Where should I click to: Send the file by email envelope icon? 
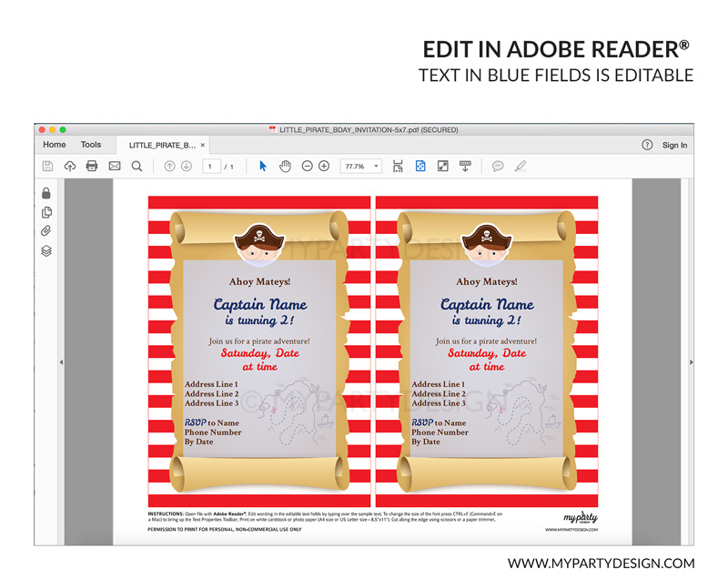pos(115,167)
